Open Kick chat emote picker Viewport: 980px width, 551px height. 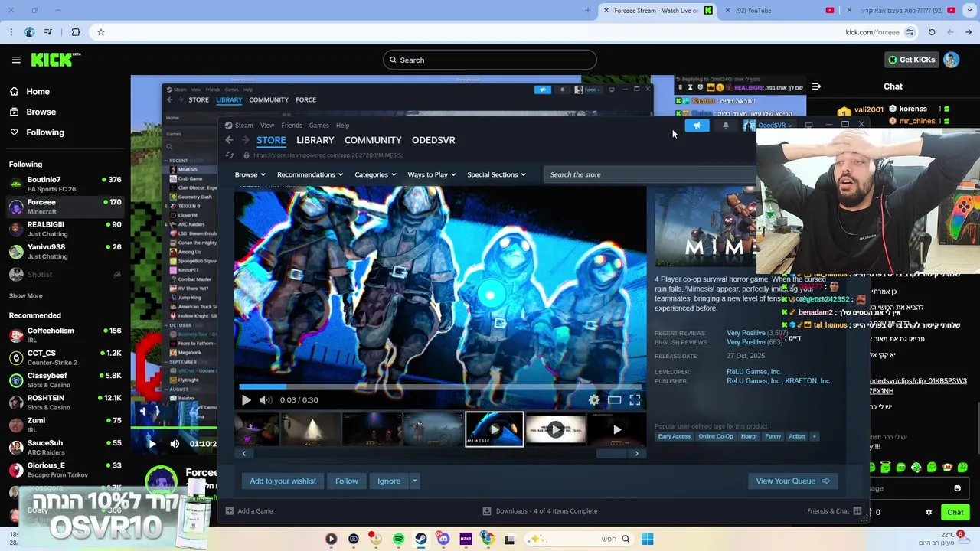(957, 488)
